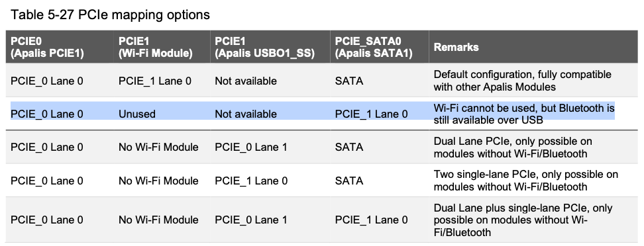Click 'PCIE_0 Lane 1' in the third data row
This screenshot has height=246, width=644.
pos(251,147)
